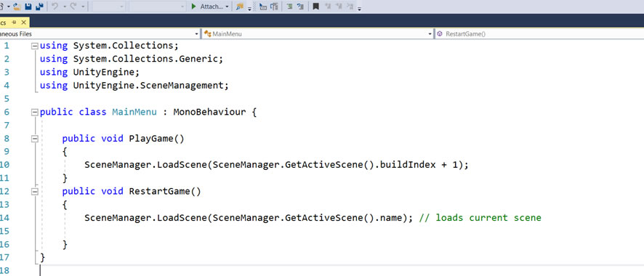This screenshot has height=276, width=644.
Task: Toggle the bookmark icon in toolbar
Action: [315, 7]
